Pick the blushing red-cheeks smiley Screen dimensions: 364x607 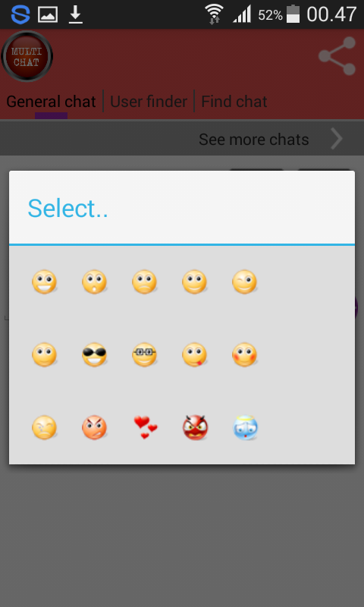tap(244, 354)
